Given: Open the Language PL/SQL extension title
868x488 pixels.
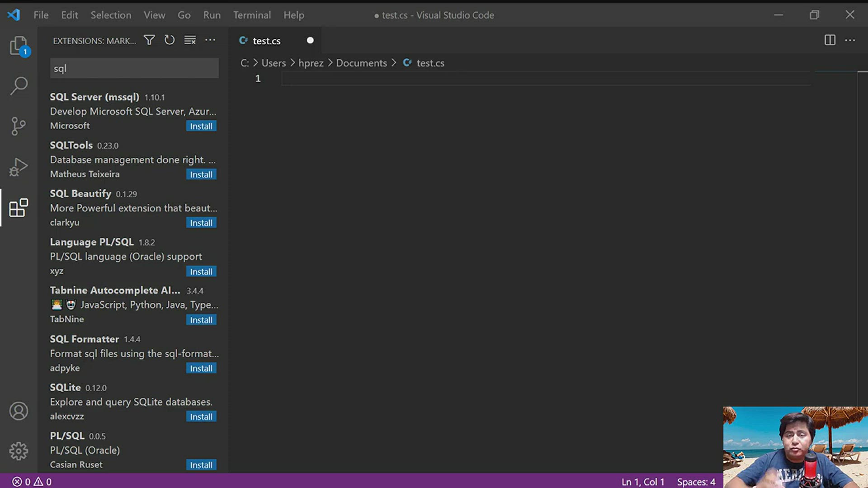Looking at the screenshot, I should coord(92,242).
